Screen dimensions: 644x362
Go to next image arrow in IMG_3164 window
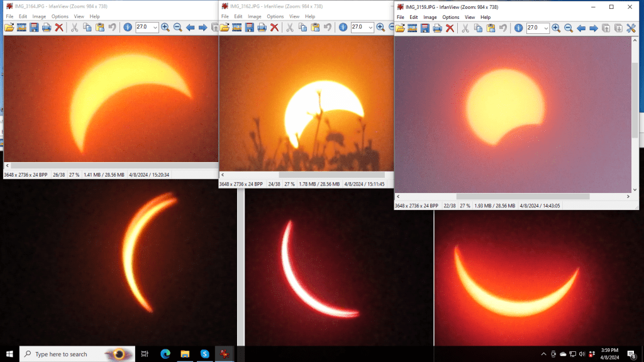pos(203,28)
